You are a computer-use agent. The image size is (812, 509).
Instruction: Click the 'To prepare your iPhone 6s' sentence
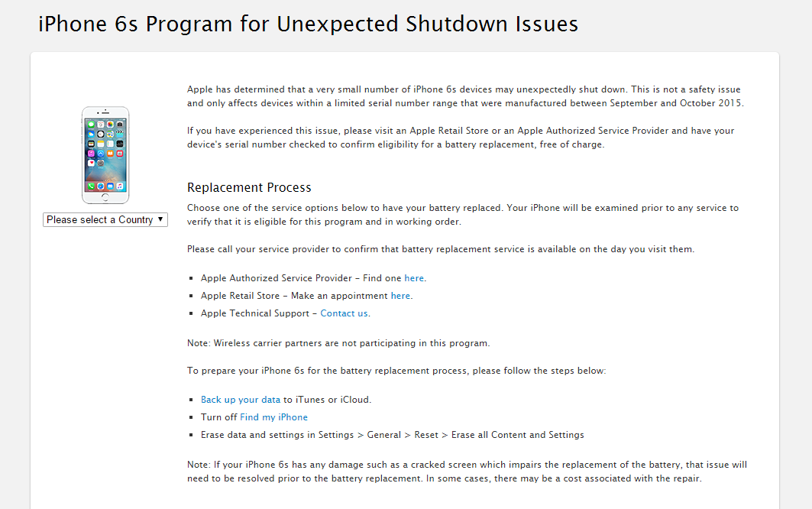click(x=396, y=371)
